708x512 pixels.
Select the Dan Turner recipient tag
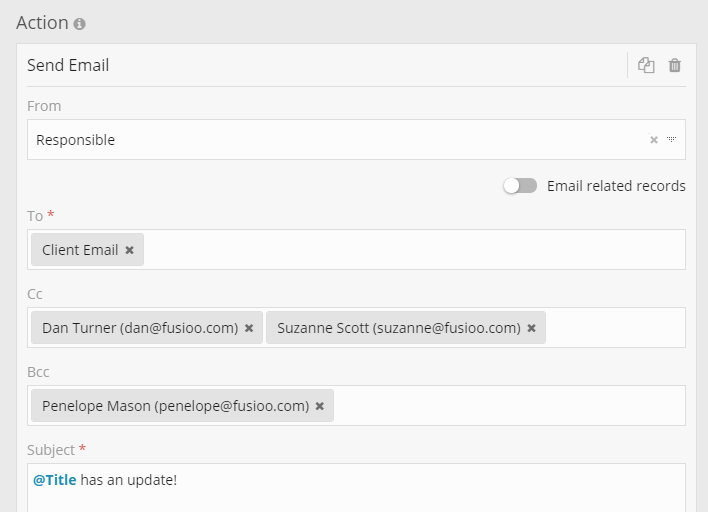pyautogui.click(x=140, y=328)
